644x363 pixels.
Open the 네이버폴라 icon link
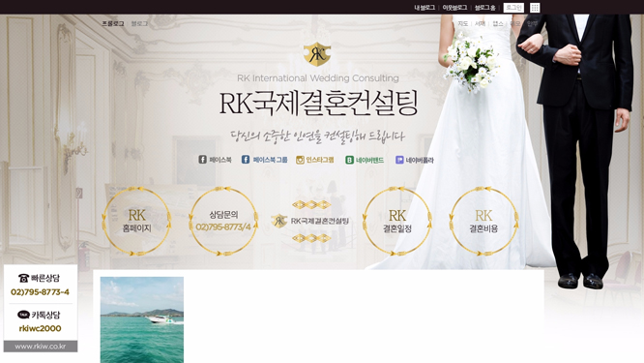click(399, 160)
